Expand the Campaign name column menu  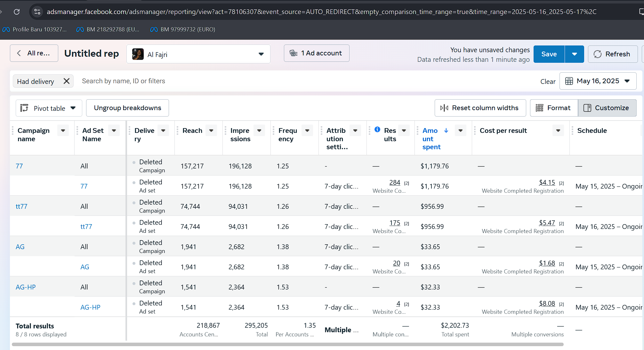pyautogui.click(x=63, y=130)
